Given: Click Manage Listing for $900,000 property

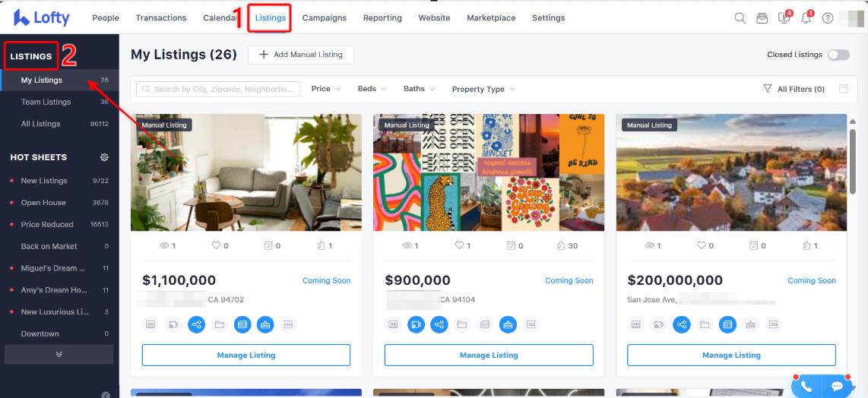Looking at the screenshot, I should 489,355.
